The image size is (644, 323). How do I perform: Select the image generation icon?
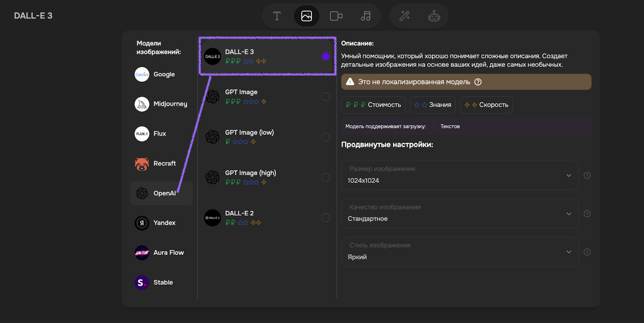pyautogui.click(x=306, y=16)
